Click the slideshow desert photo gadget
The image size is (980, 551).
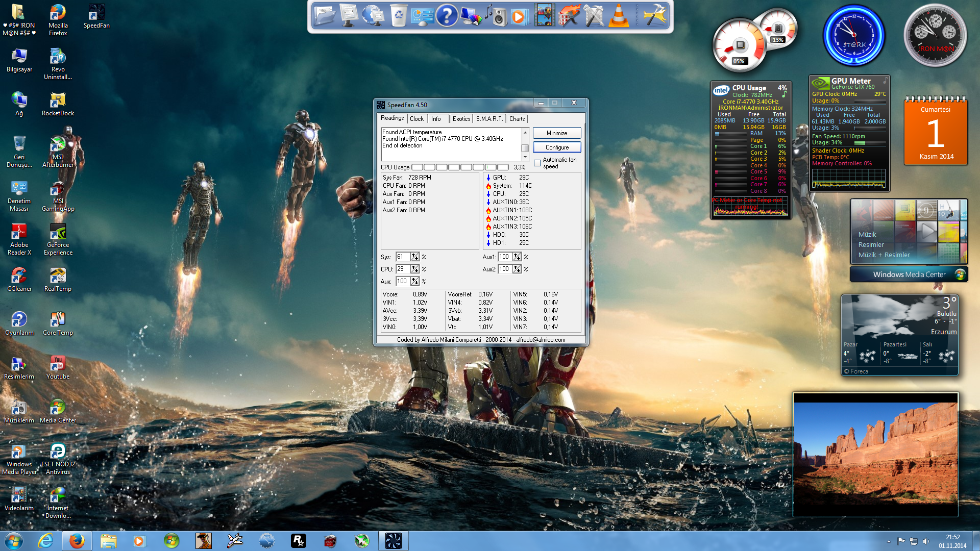[x=875, y=455]
